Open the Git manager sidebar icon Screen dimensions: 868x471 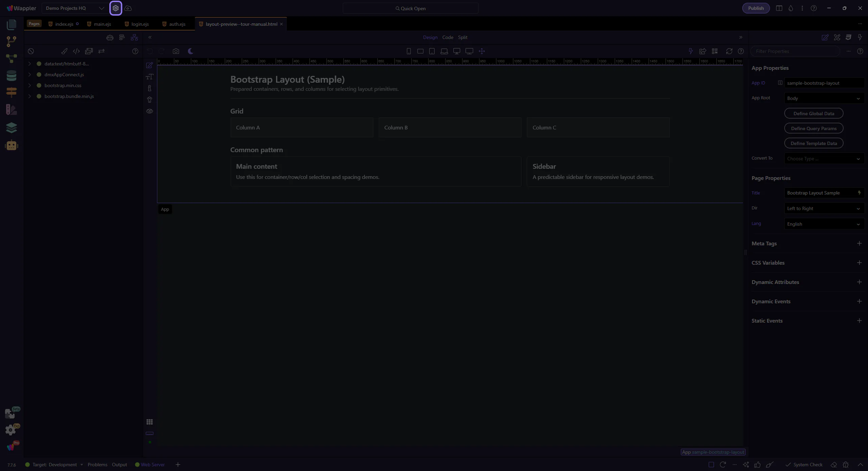12,41
